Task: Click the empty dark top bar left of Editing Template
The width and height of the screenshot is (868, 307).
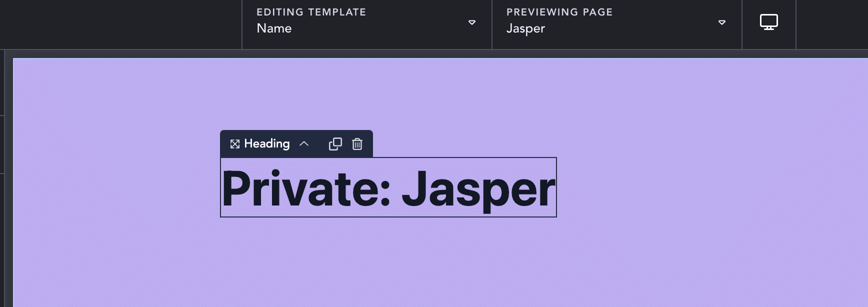Action: coord(120,24)
